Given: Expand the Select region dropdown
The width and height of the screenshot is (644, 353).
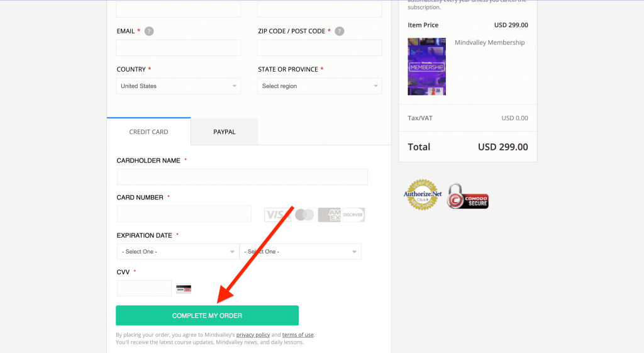Looking at the screenshot, I should coord(319,86).
